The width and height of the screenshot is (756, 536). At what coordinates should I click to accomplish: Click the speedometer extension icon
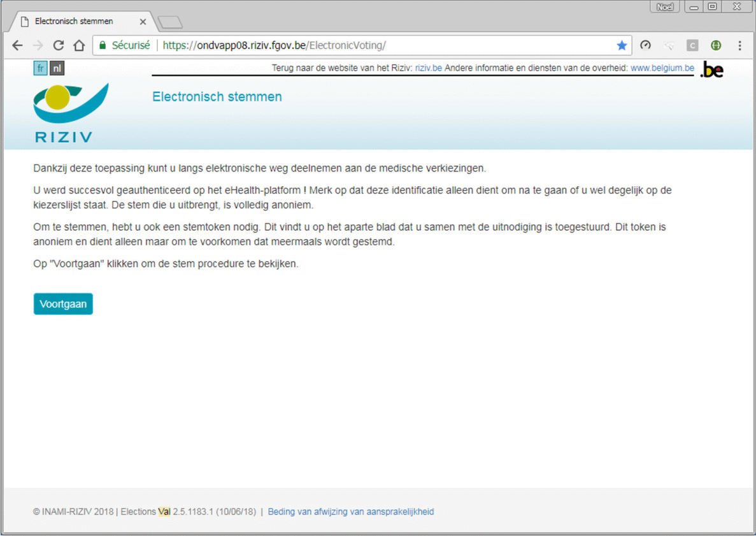click(645, 45)
